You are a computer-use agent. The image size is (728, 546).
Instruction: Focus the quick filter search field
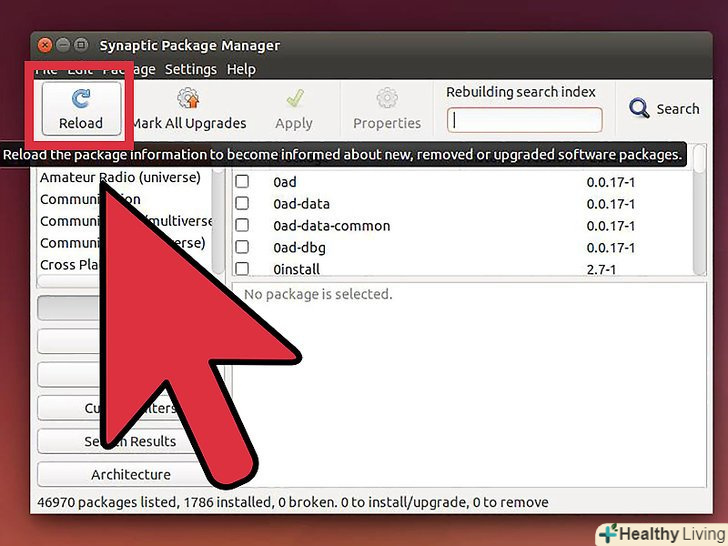pyautogui.click(x=525, y=120)
